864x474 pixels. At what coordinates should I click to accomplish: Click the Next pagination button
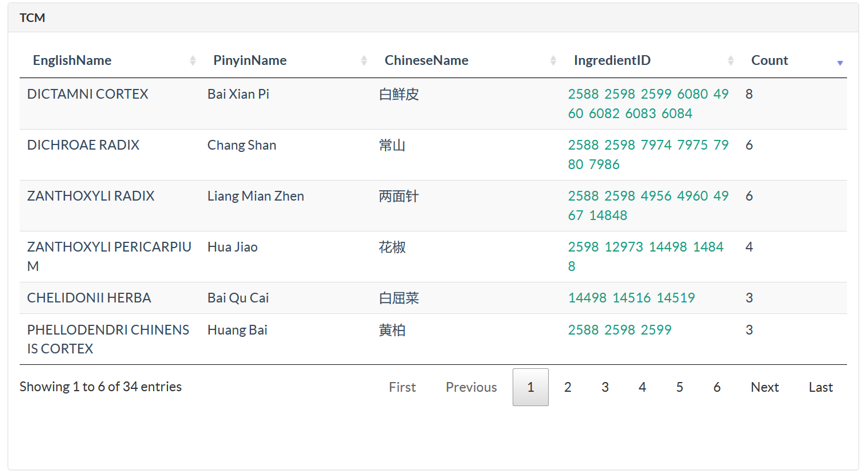[764, 387]
